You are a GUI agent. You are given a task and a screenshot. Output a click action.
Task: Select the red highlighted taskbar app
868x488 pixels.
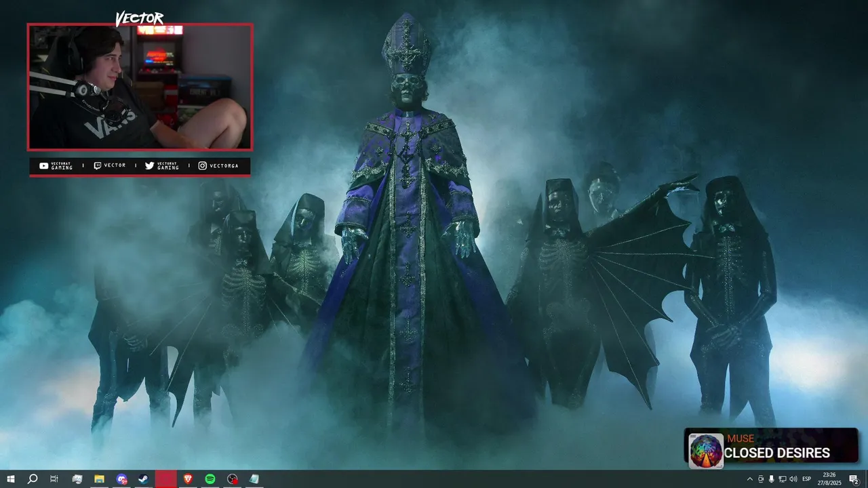coord(165,479)
